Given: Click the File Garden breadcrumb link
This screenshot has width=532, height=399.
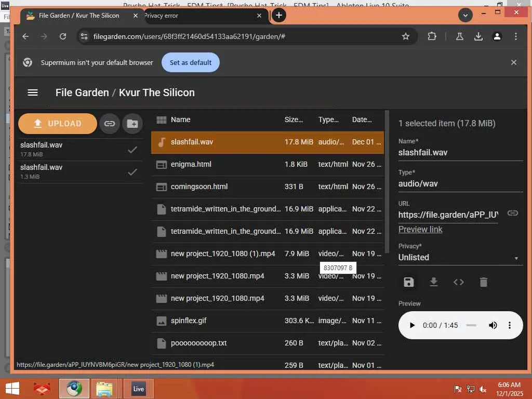Looking at the screenshot, I should [x=82, y=92].
